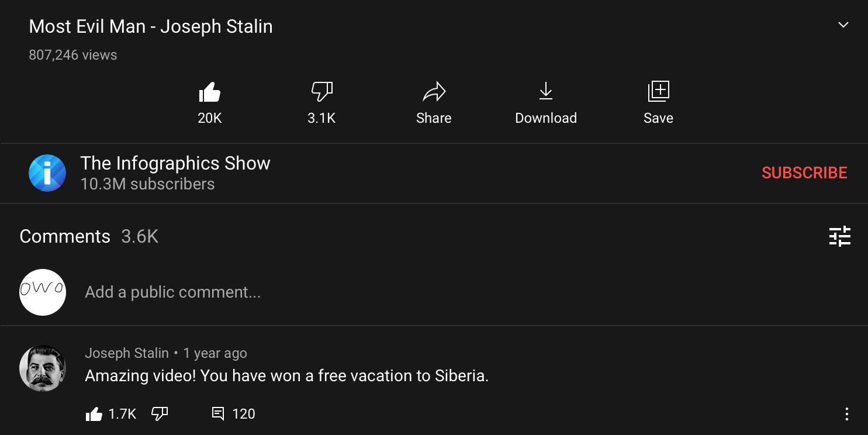Image resolution: width=868 pixels, height=435 pixels.
Task: Open the comment sort options icon
Action: (839, 237)
